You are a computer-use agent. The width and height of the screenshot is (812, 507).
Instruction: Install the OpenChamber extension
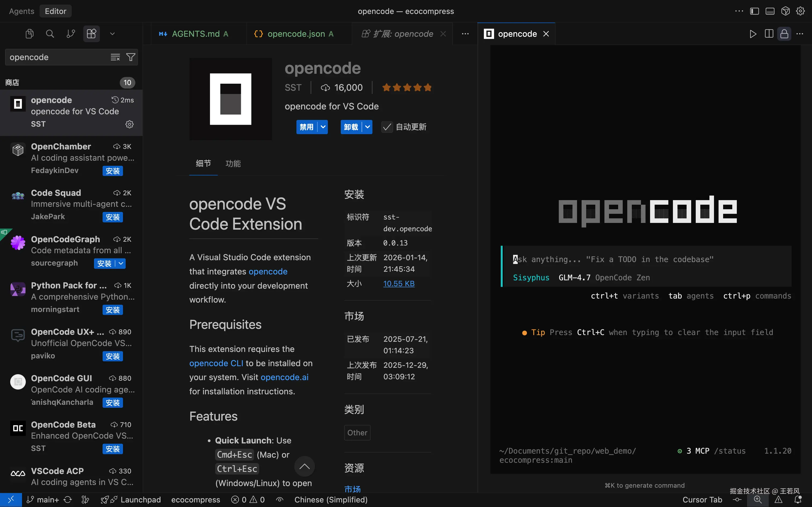113,171
